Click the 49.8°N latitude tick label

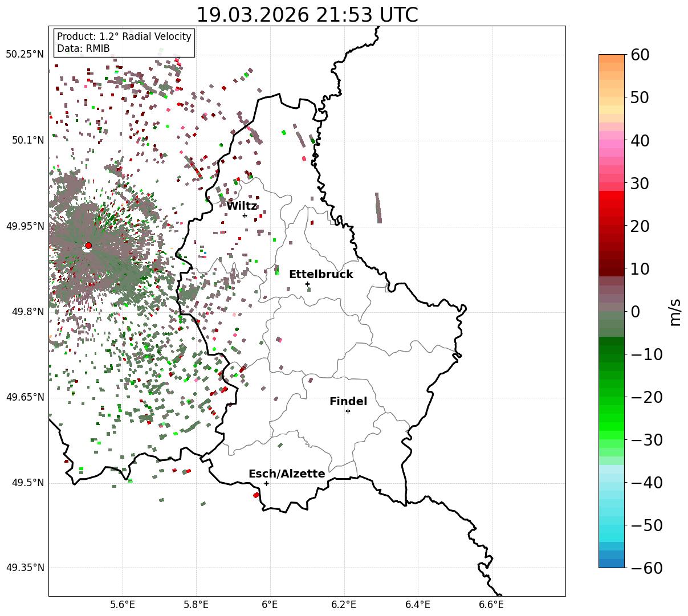27,312
